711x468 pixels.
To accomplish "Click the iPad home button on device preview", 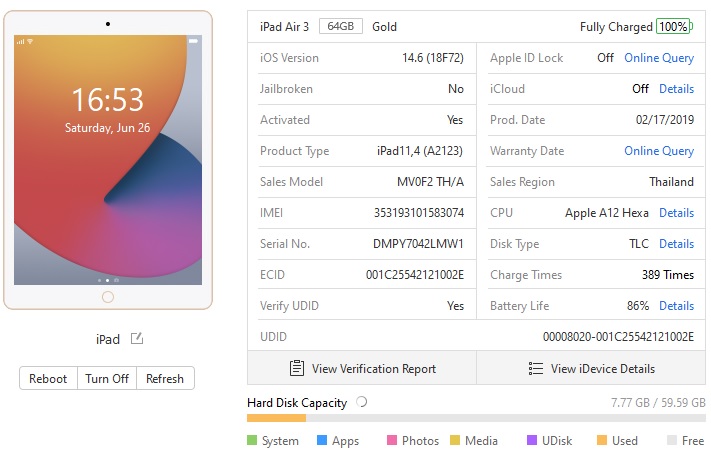I will click(x=108, y=297).
